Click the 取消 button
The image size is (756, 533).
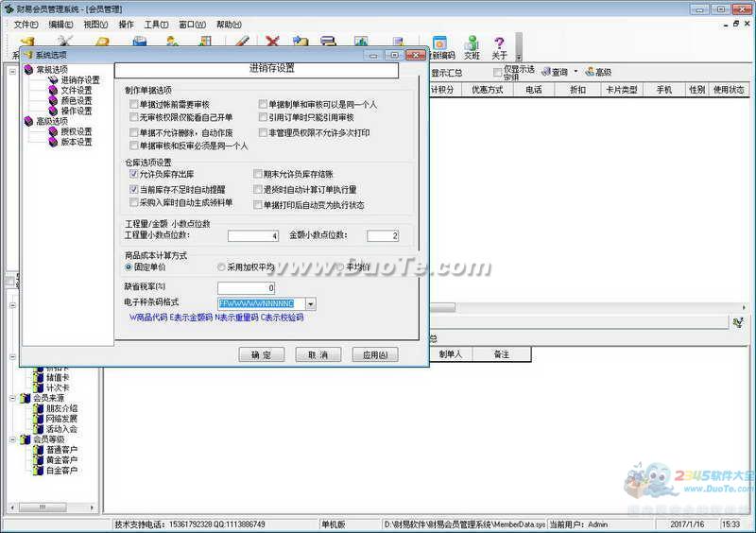pyautogui.click(x=318, y=354)
